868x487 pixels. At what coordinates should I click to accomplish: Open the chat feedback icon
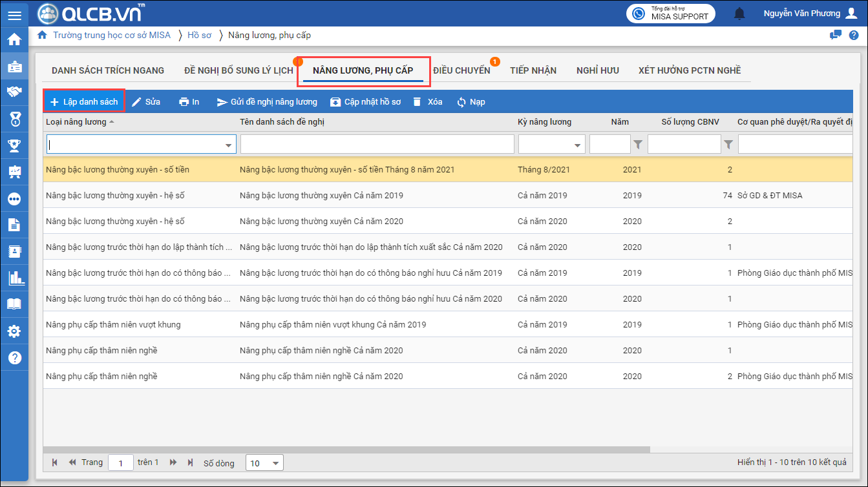tap(836, 35)
